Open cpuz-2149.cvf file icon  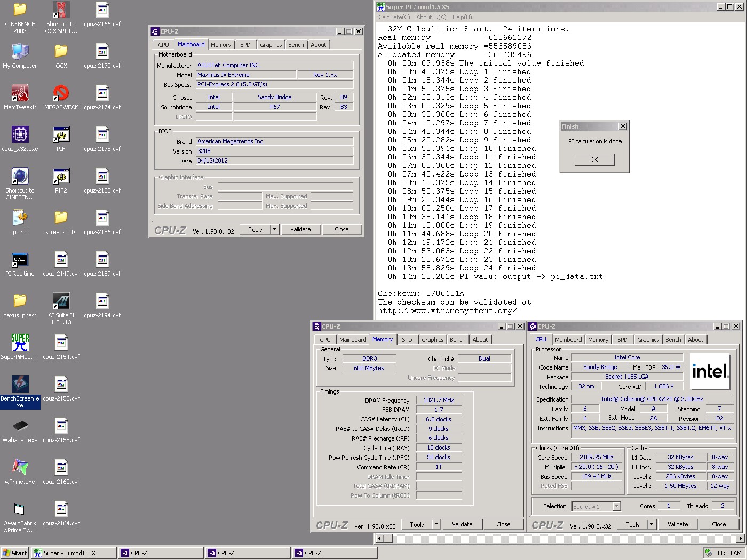click(61, 260)
